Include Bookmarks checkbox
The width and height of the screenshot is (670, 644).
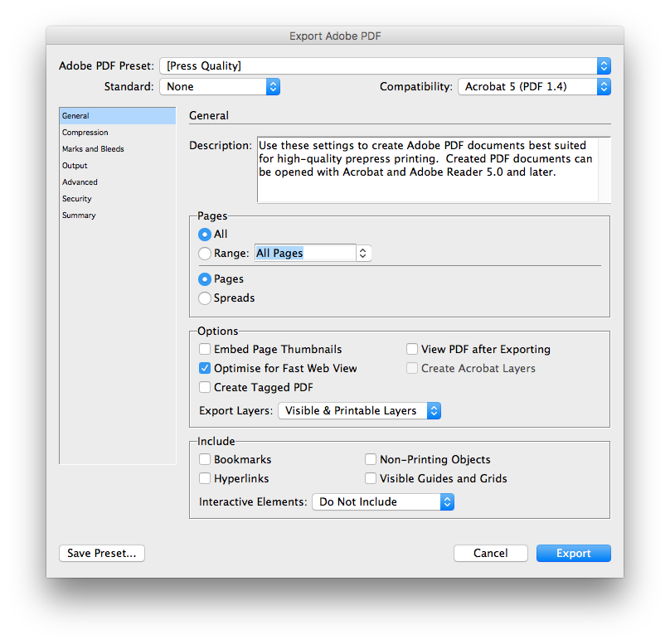[205, 459]
